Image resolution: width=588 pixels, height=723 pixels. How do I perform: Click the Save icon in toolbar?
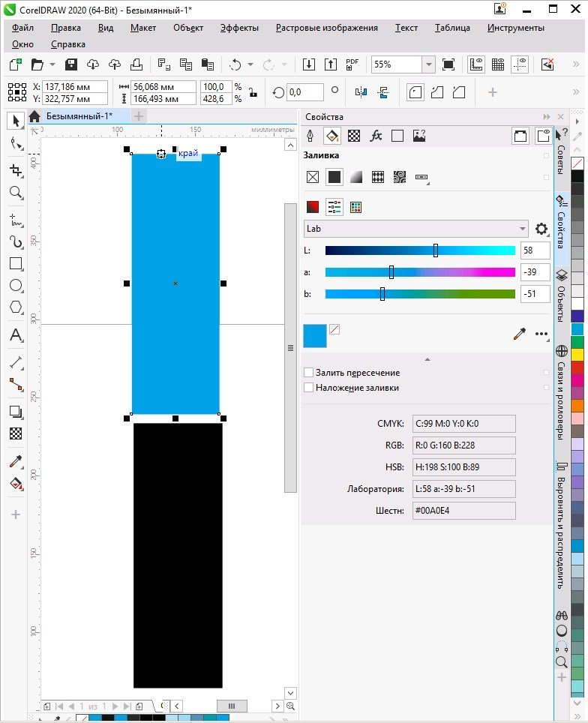pyautogui.click(x=71, y=64)
